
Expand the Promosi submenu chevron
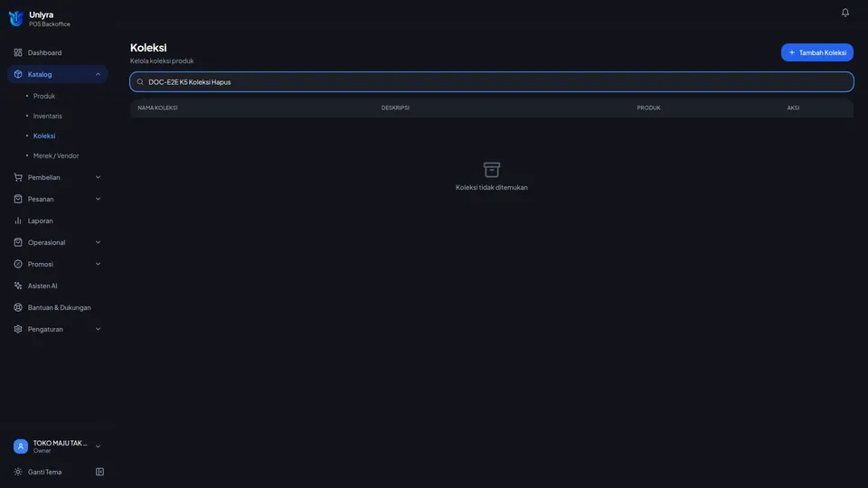click(x=98, y=264)
